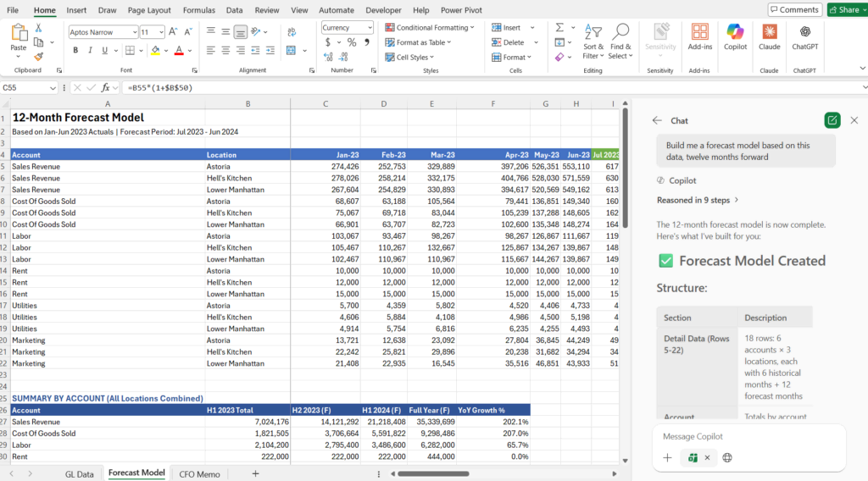The image size is (868, 481).
Task: Apply Comma Style format
Action: [x=366, y=42]
